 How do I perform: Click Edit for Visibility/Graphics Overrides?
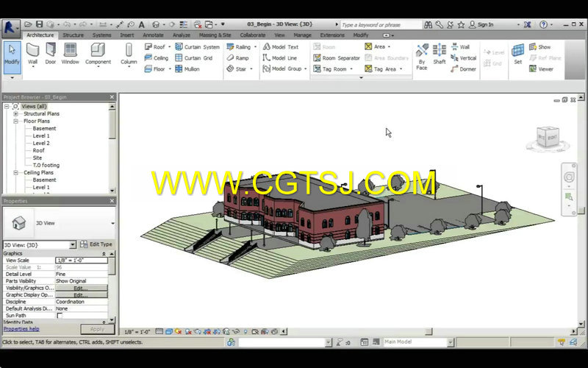click(x=81, y=288)
